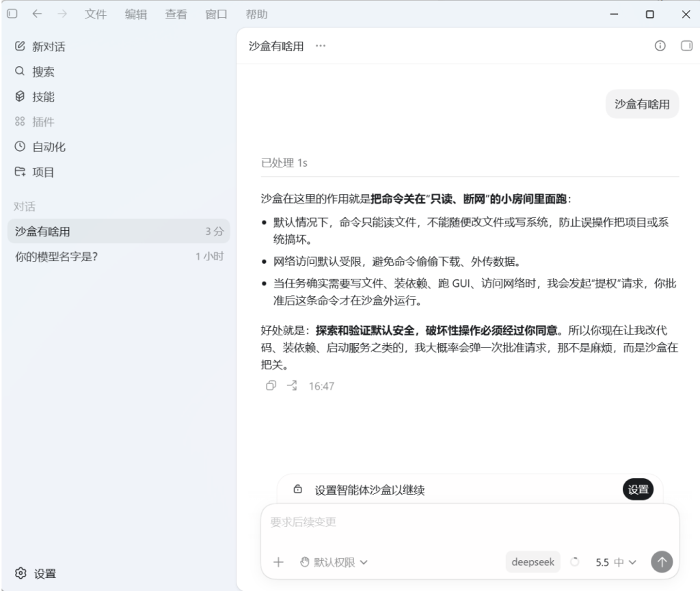
Task: Click the deepseek model chip
Action: (533, 562)
